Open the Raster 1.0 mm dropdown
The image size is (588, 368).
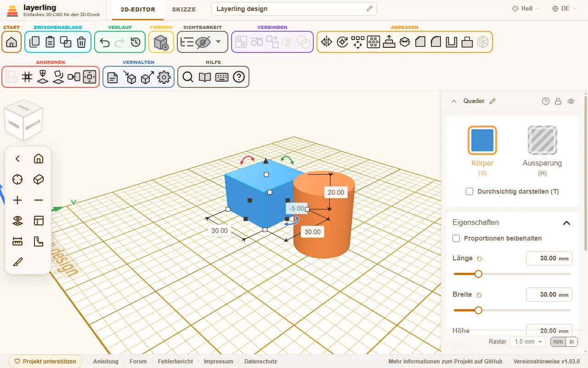(528, 342)
